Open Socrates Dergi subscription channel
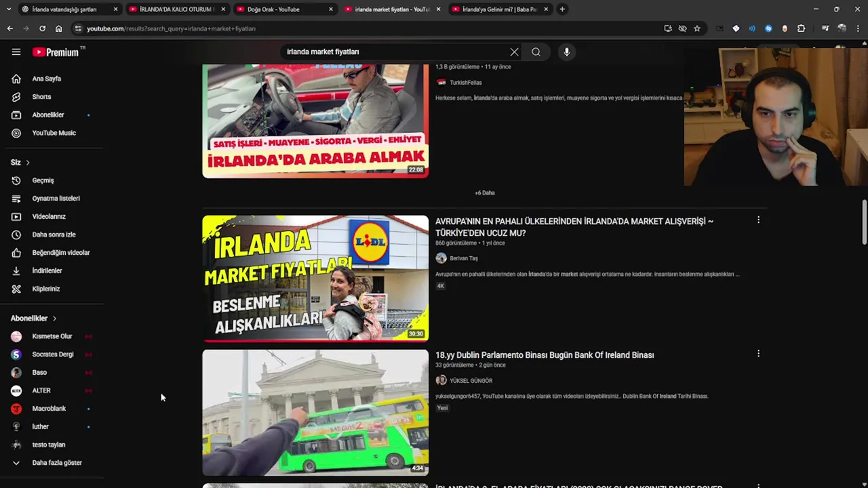 (x=52, y=354)
